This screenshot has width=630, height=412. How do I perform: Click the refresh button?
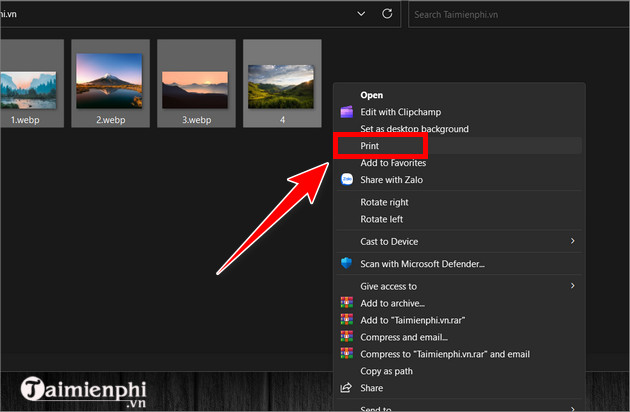pyautogui.click(x=387, y=14)
